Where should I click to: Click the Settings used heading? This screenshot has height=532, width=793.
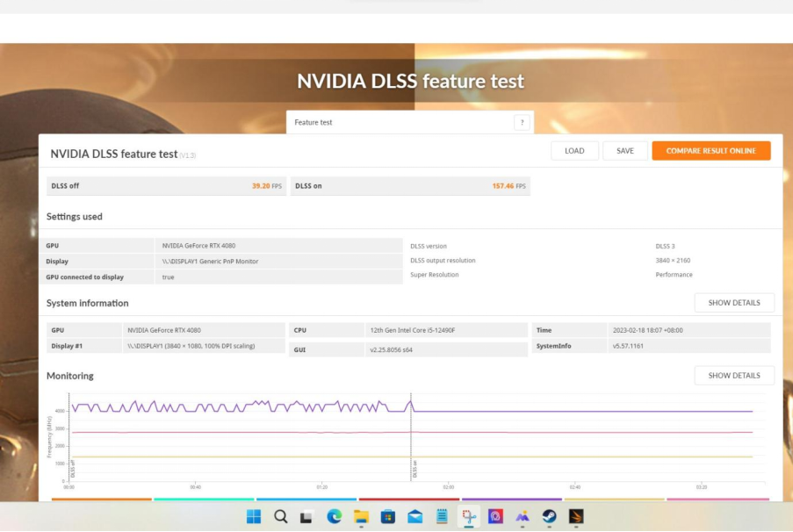(x=75, y=217)
